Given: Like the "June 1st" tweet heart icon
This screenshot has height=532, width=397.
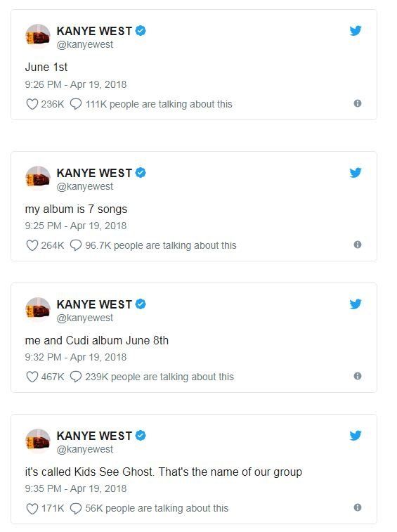Looking at the screenshot, I should [32, 104].
